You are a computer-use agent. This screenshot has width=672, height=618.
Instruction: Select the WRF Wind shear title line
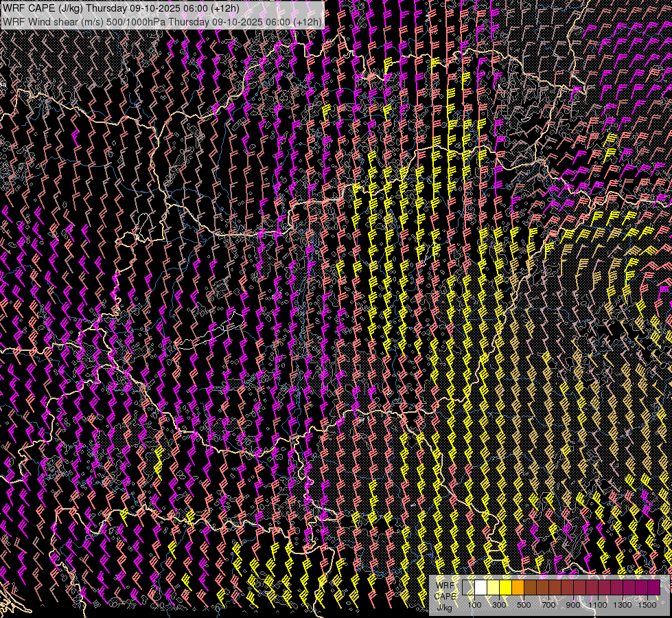pos(162,21)
